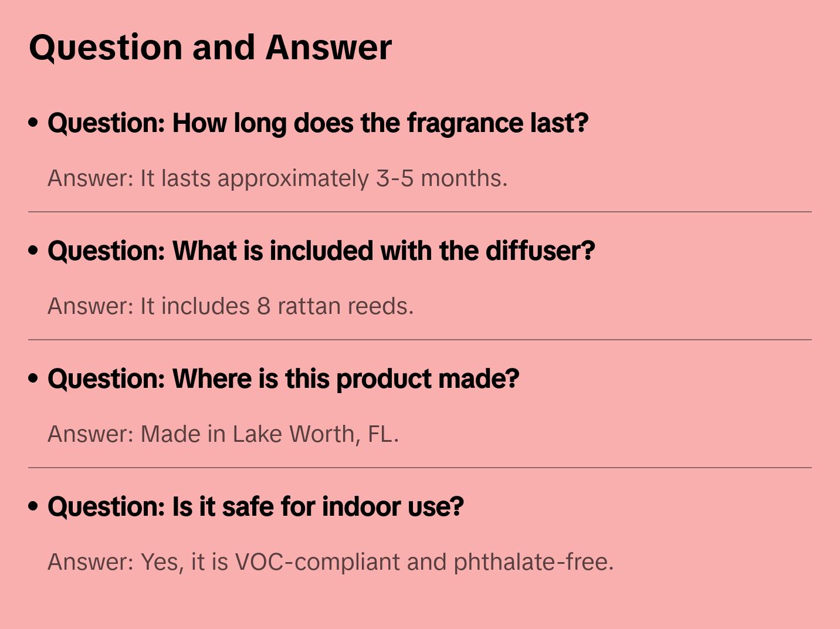Click the Made in Lake Worth answer

click(x=223, y=434)
